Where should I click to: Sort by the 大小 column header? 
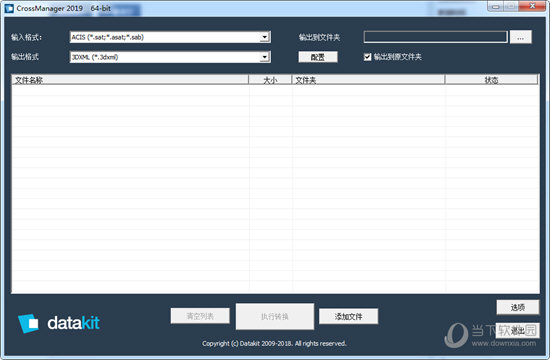270,80
